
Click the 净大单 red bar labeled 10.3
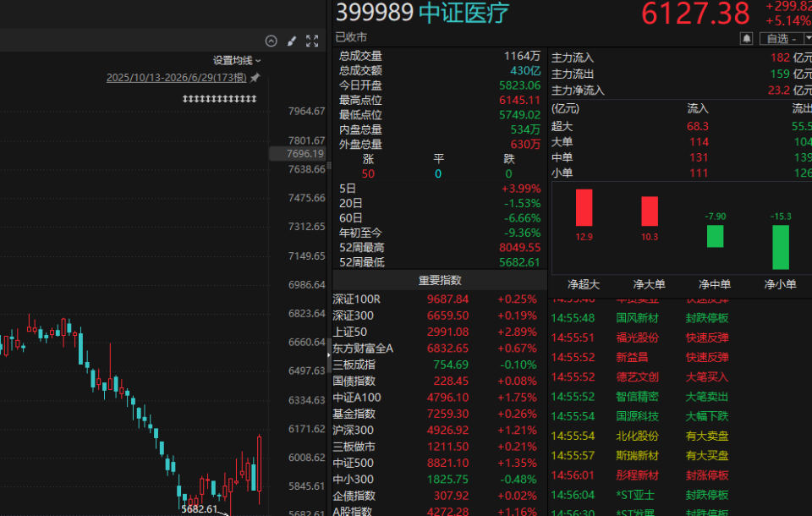coord(650,211)
